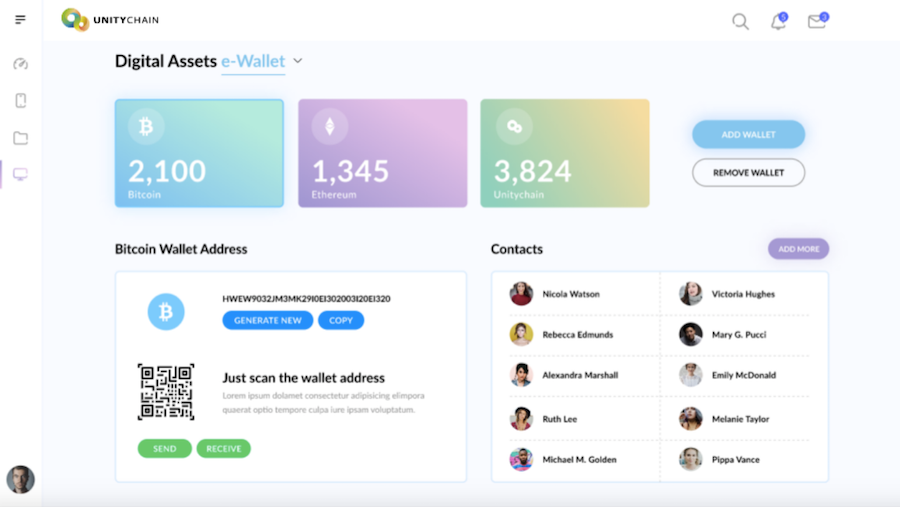Screen dimensions: 900x507
Task: Click Add More contacts button
Action: (798, 249)
